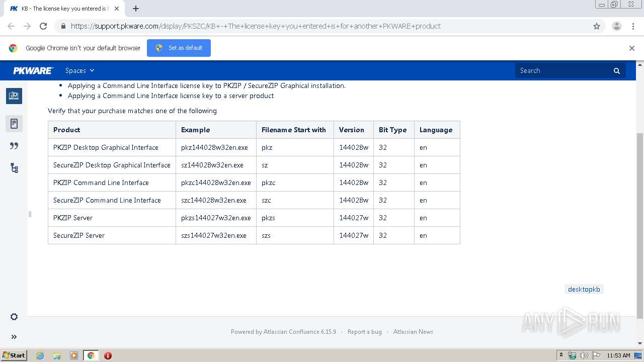Click the Bit Type column header
This screenshot has height=362, width=644.
[394, 130]
